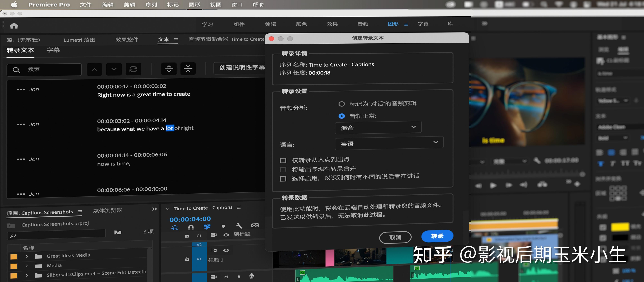The image size is (644, 282).
Task: Click the create search bin icon in Project panel
Action: tap(118, 232)
